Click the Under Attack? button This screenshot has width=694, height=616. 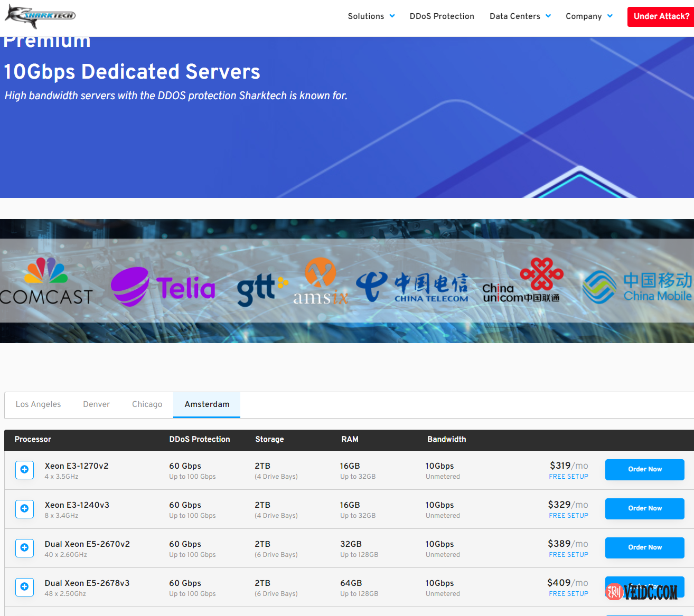661,16
